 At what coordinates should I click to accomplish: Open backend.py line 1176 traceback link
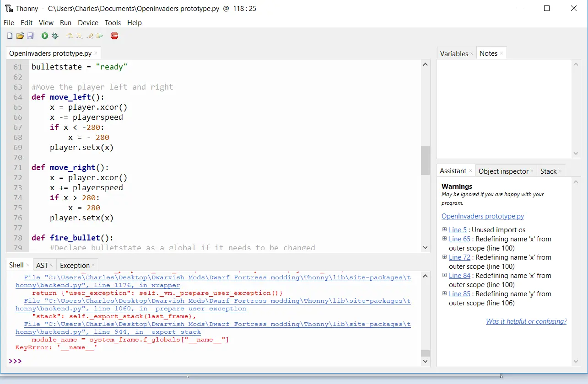coord(213,281)
